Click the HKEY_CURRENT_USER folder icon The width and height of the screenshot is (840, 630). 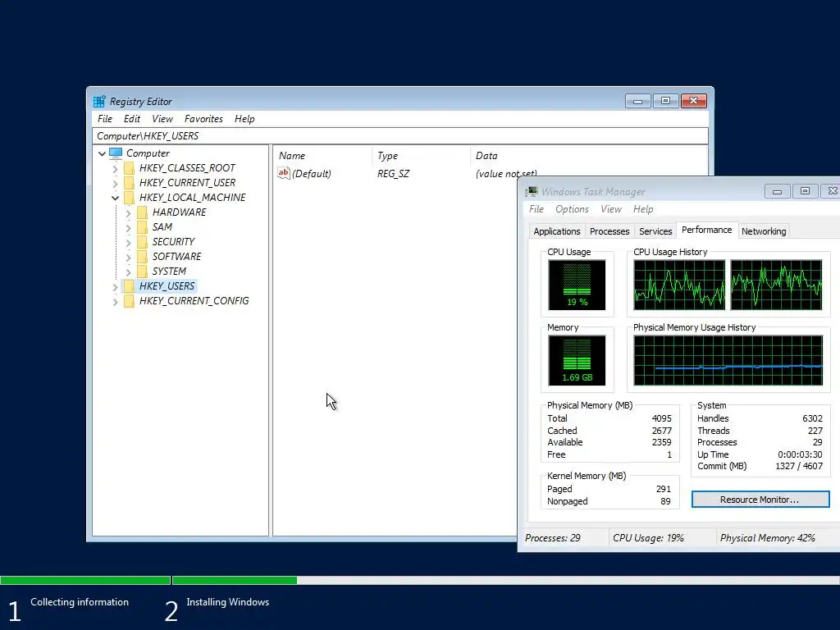click(x=129, y=183)
